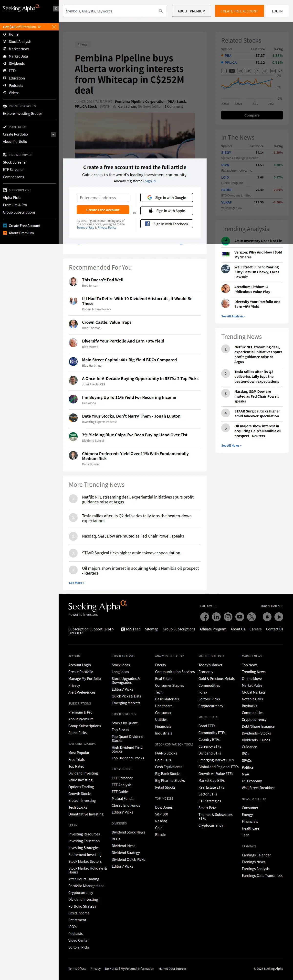Click the RSS Feed icon
The width and height of the screenshot is (293, 980).
pos(123,629)
